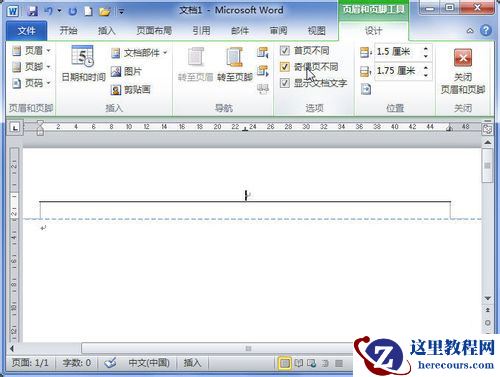Expand the 页眉 header dropdown

pos(31,51)
